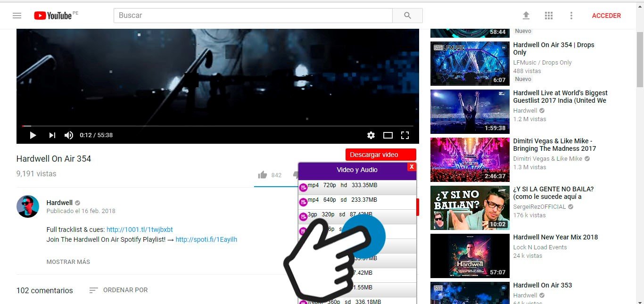Screen dimensions: 644x304
Task: Click the 842 likes count
Action: pos(276,175)
